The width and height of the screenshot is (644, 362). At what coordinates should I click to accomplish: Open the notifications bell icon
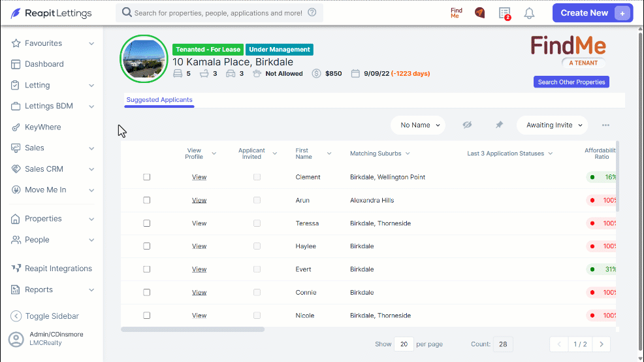529,13
